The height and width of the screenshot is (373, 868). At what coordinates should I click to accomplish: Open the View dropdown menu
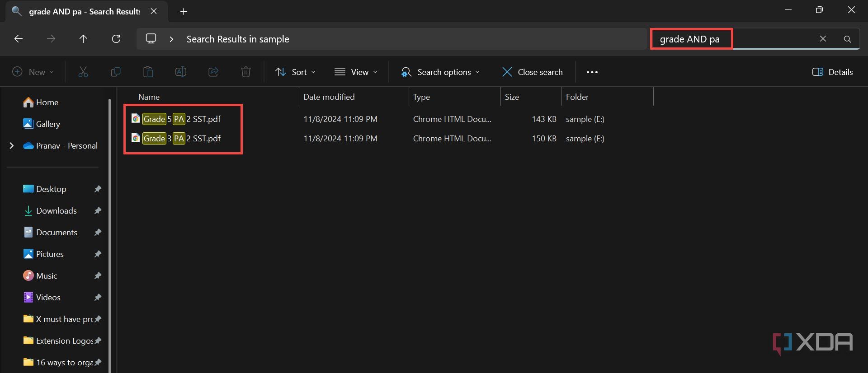(356, 72)
